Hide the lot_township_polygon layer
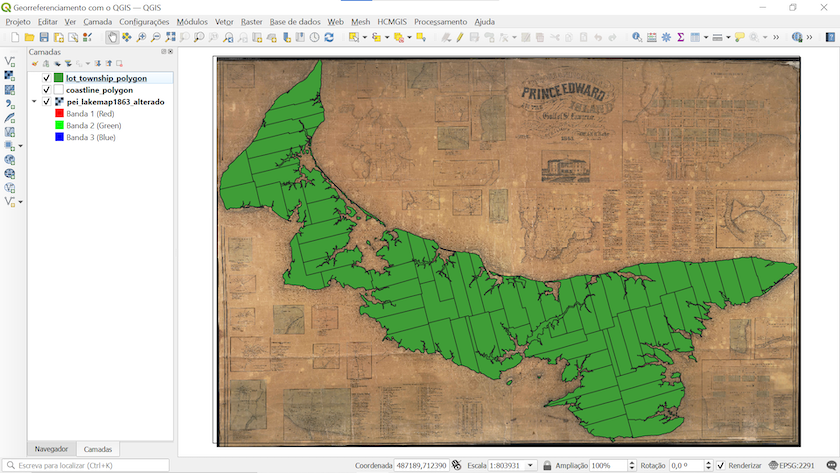Image resolution: width=840 pixels, height=473 pixels. pos(46,77)
